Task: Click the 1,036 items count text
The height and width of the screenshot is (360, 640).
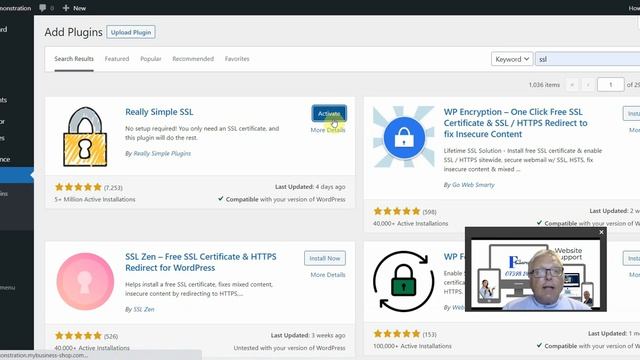Action: 544,85
